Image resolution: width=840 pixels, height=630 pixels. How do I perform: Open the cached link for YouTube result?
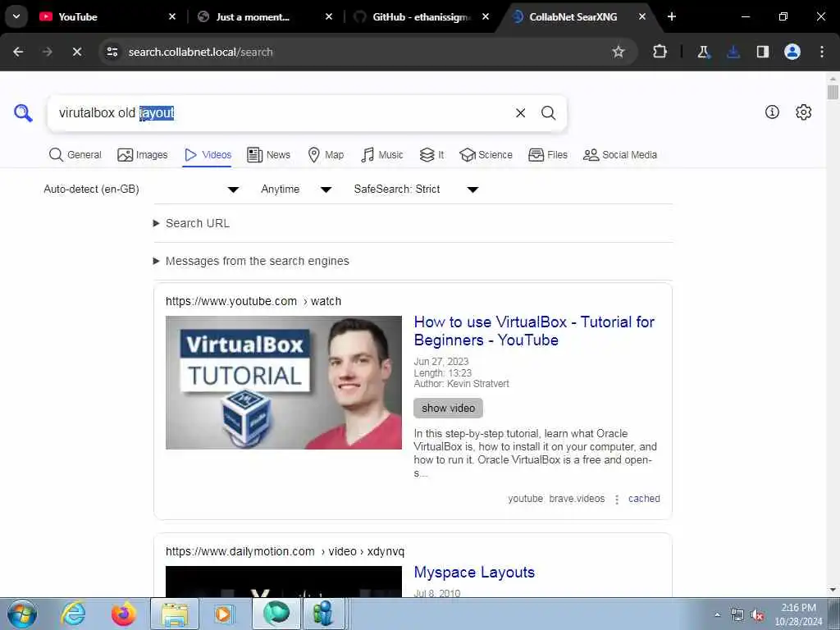coord(644,499)
